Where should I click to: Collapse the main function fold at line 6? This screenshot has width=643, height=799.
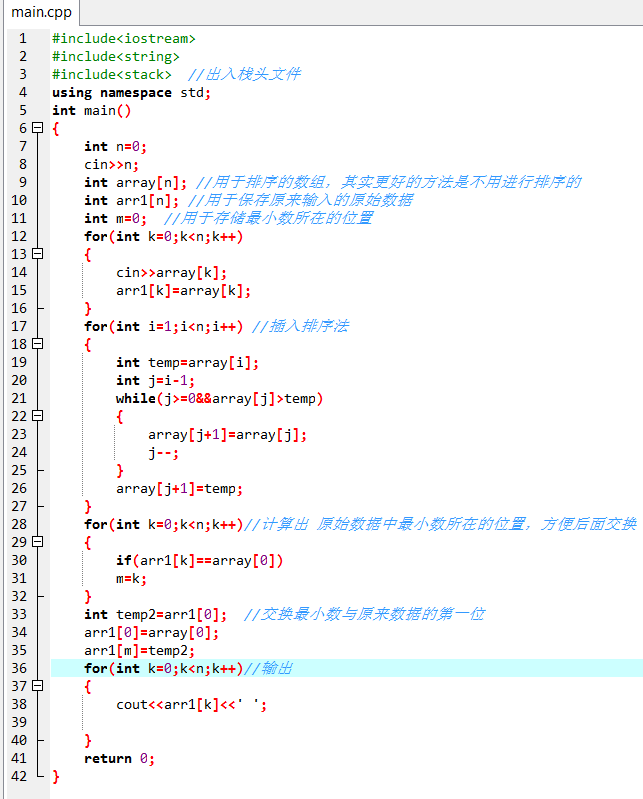(x=38, y=128)
